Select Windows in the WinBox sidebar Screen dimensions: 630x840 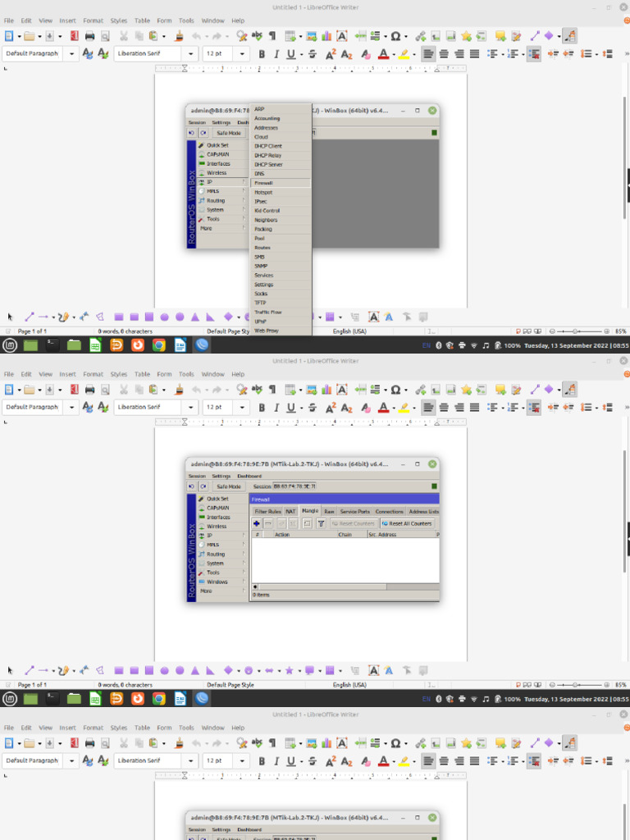217,582
